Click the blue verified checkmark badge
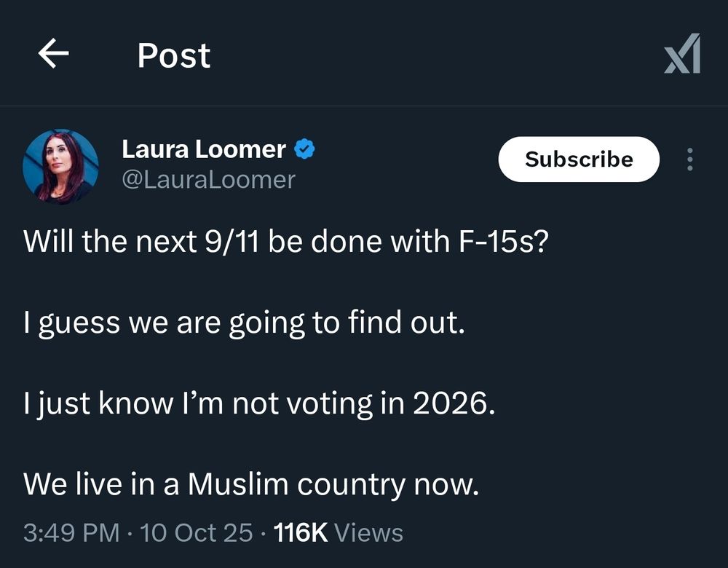The width and height of the screenshot is (728, 568). [x=304, y=149]
